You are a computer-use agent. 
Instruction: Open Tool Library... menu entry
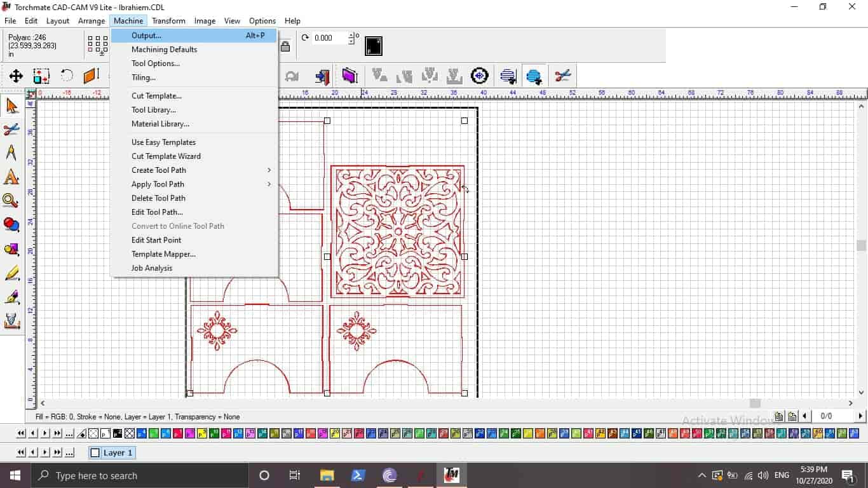[x=194, y=110]
